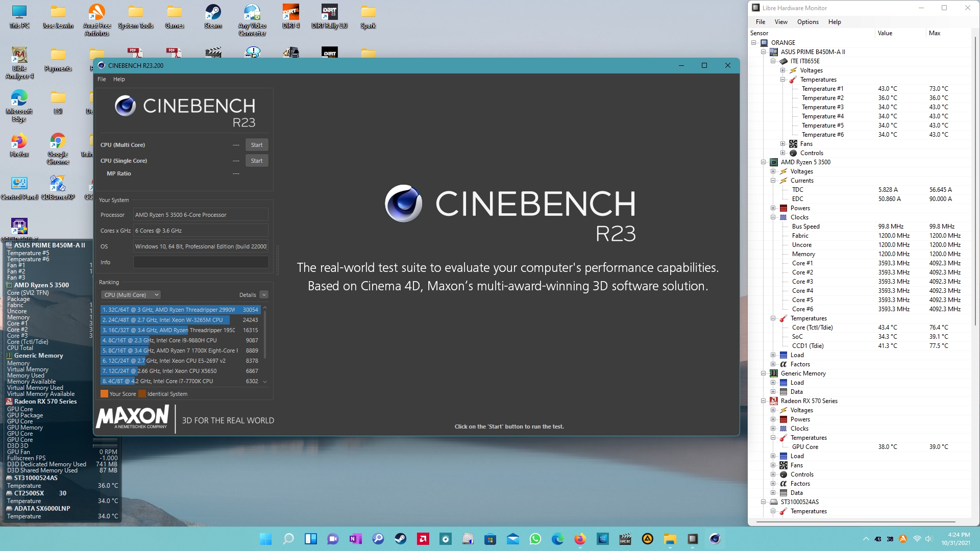This screenshot has width=980, height=551.
Task: Collapse the ASUS PRIME B450M-A II node
Action: click(763, 52)
